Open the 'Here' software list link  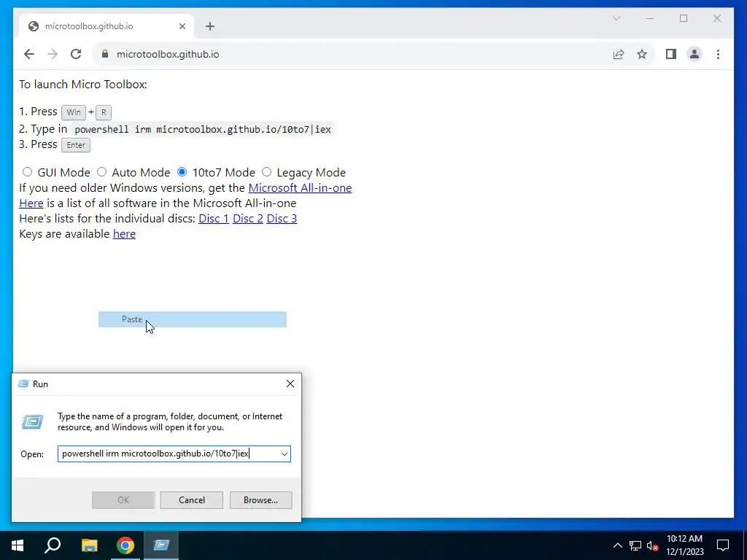tap(31, 203)
